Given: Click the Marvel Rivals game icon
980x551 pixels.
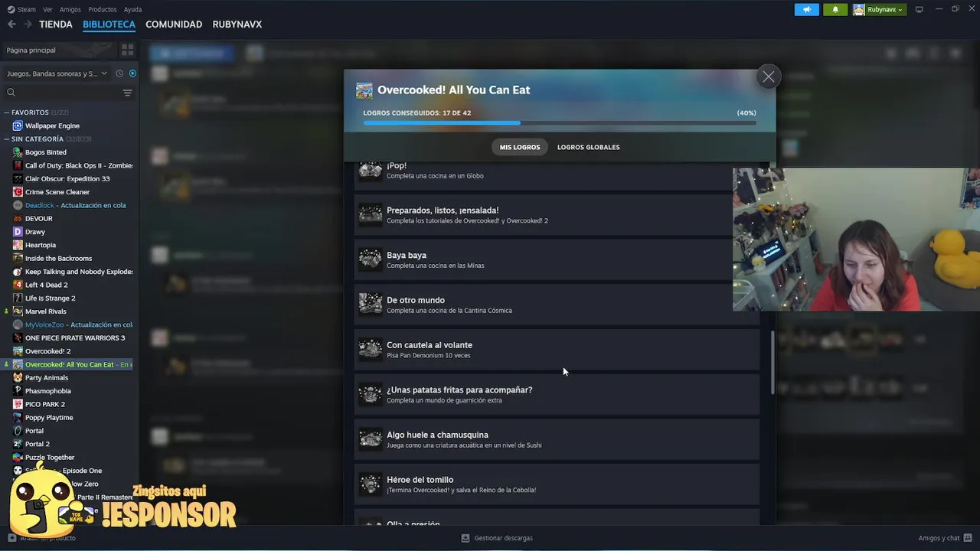Looking at the screenshot, I should (18, 311).
